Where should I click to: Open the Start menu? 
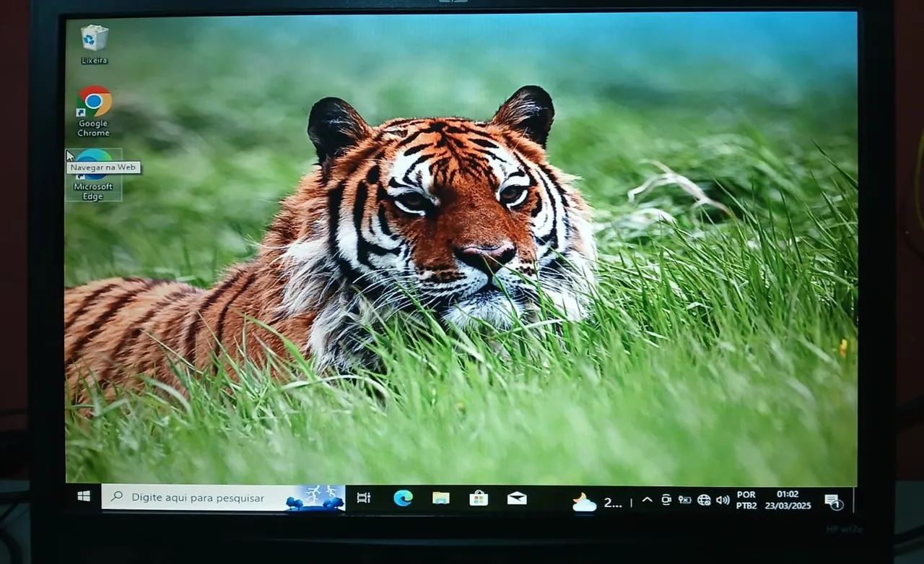pos(84,498)
